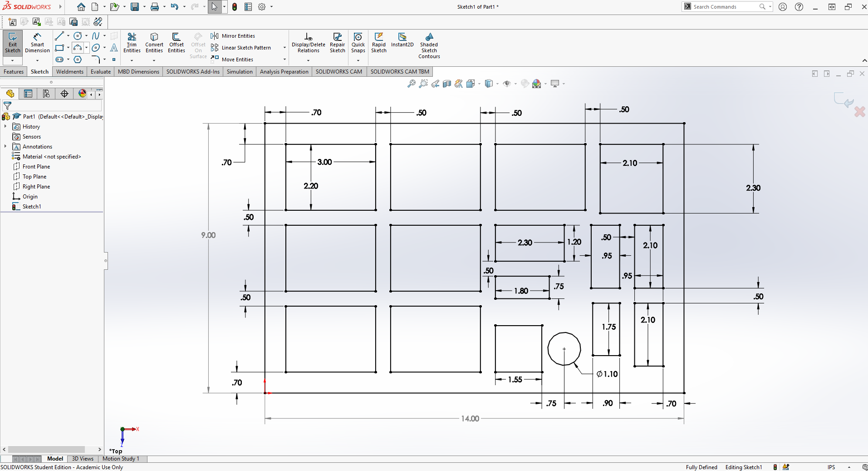Click the Offset Entities tool

click(177, 43)
